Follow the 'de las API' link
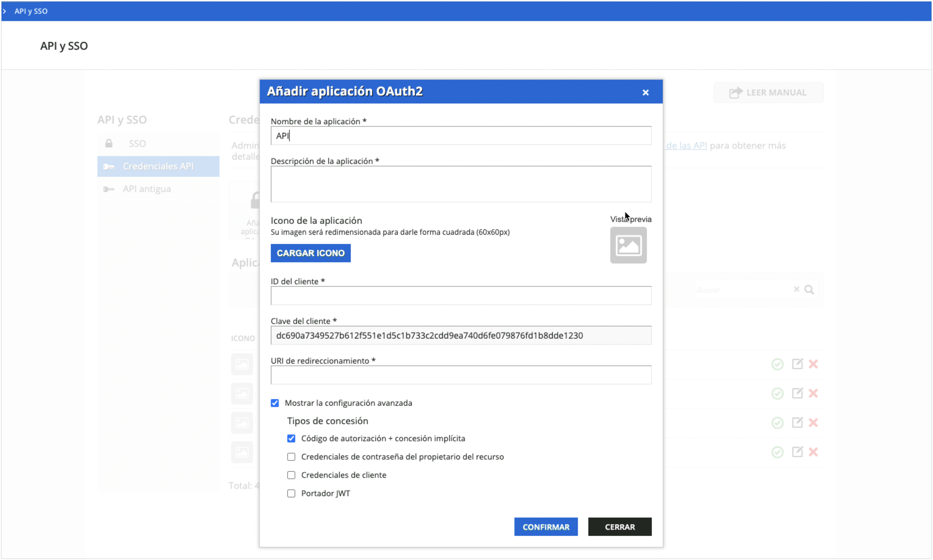933x560 pixels. coord(686,146)
